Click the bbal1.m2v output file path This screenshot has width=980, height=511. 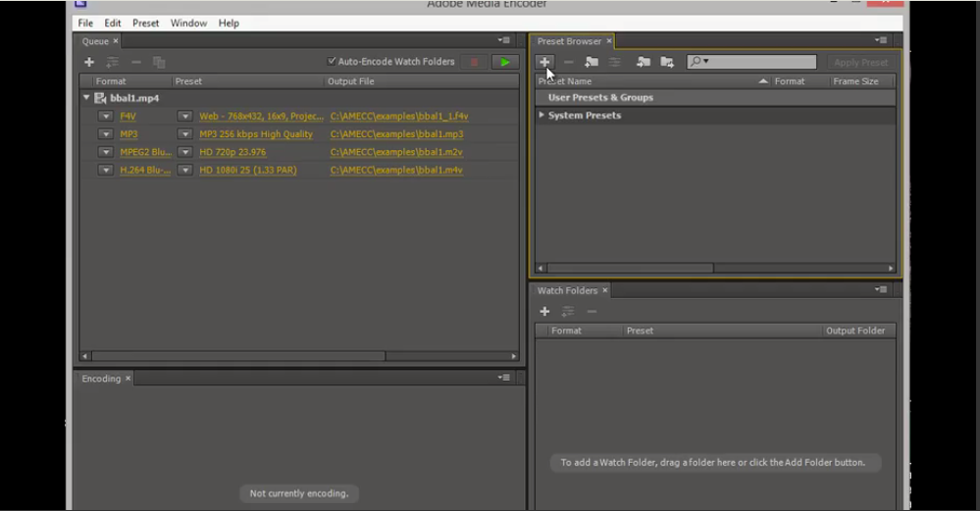click(396, 152)
